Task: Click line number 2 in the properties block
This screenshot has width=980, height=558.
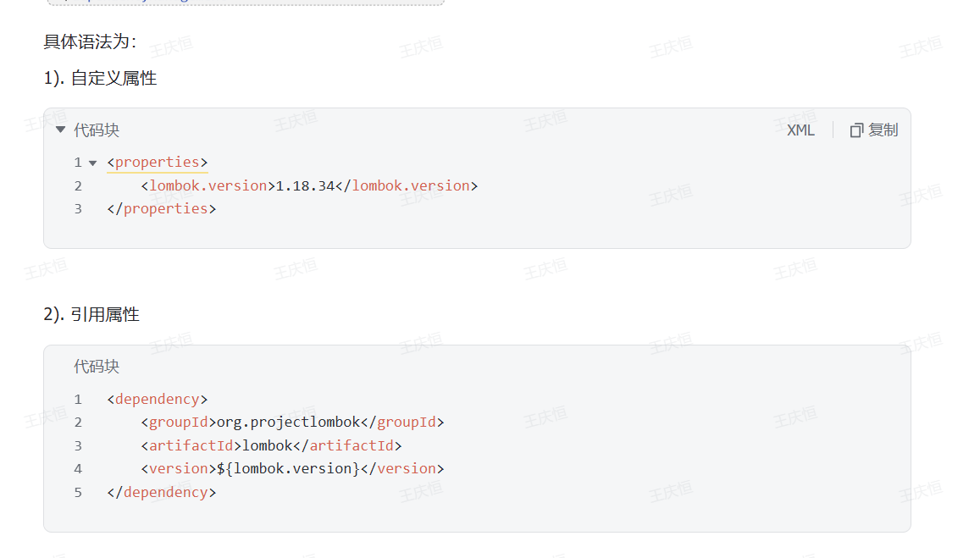Action: coord(78,185)
